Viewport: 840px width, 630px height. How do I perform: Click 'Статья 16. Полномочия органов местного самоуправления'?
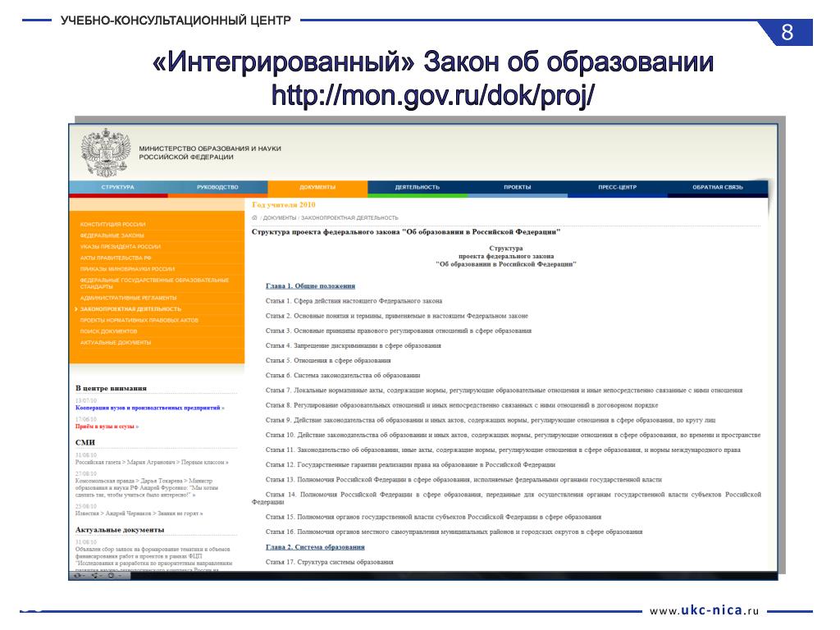(454, 532)
